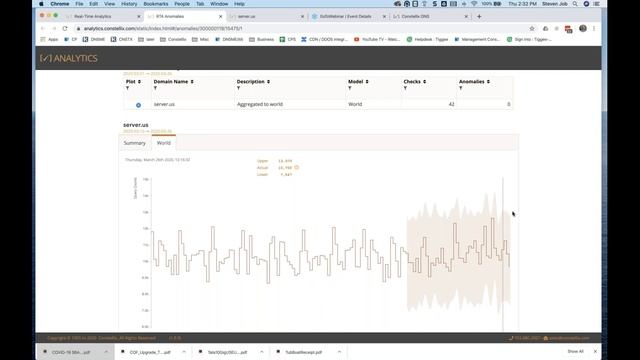640x360 pixels.
Task: Click the Wi-Fi status icon
Action: point(474,4)
